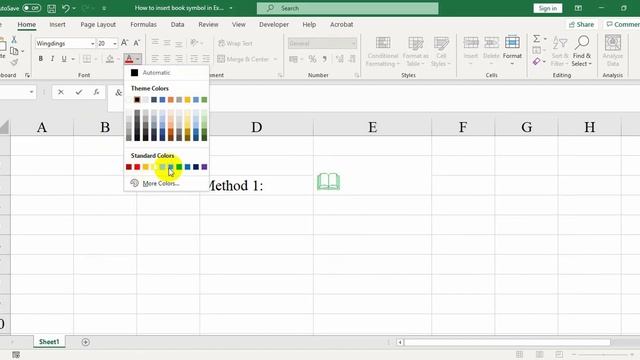Click the Save icon in title bar
The height and width of the screenshot is (360, 640).
(x=51, y=8)
